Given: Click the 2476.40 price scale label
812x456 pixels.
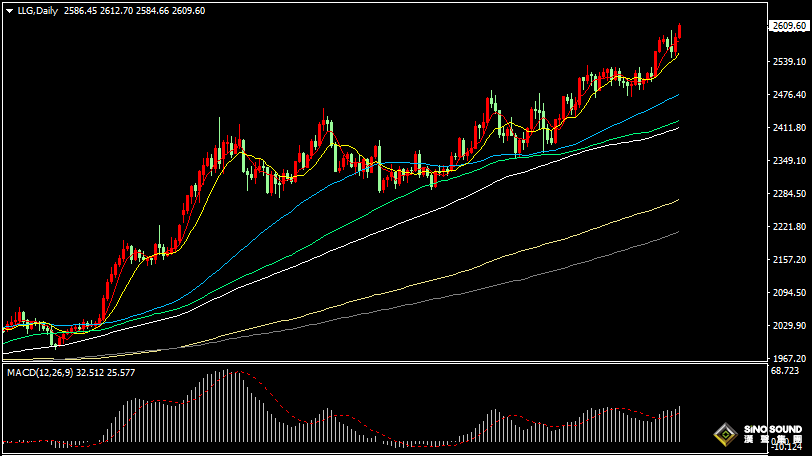Looking at the screenshot, I should coord(789,95).
